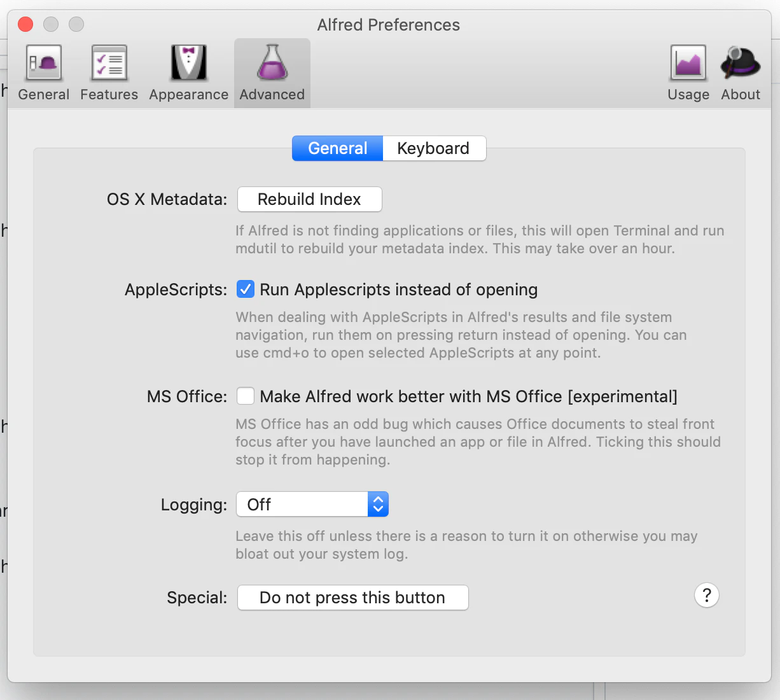Untick Run Applescripts instead of opening
The height and width of the screenshot is (700, 780).
click(x=246, y=290)
